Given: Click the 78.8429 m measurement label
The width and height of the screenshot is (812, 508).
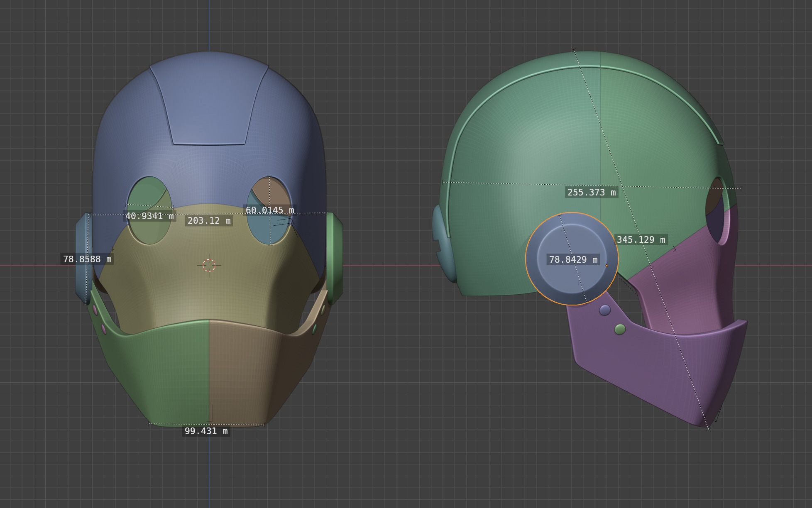Looking at the screenshot, I should [x=573, y=260].
